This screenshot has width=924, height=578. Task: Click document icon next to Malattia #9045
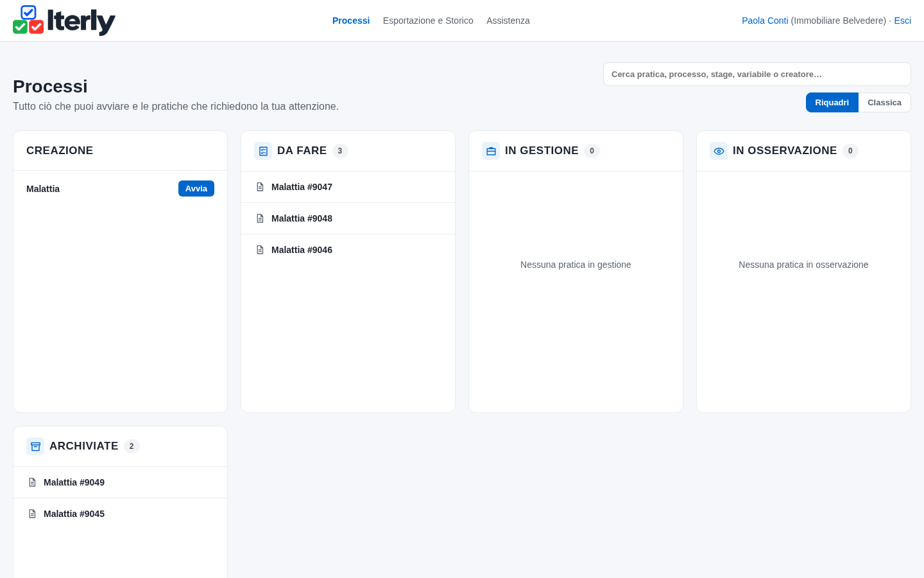[x=32, y=514]
